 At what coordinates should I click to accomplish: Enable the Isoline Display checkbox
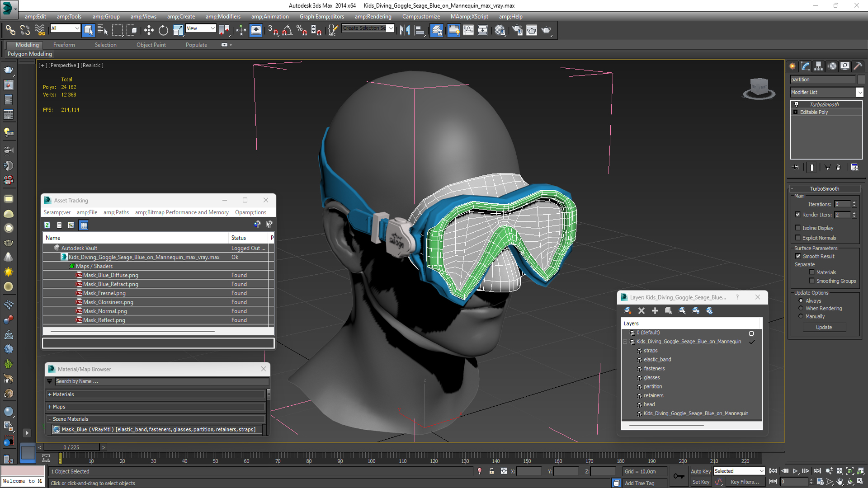tap(797, 228)
